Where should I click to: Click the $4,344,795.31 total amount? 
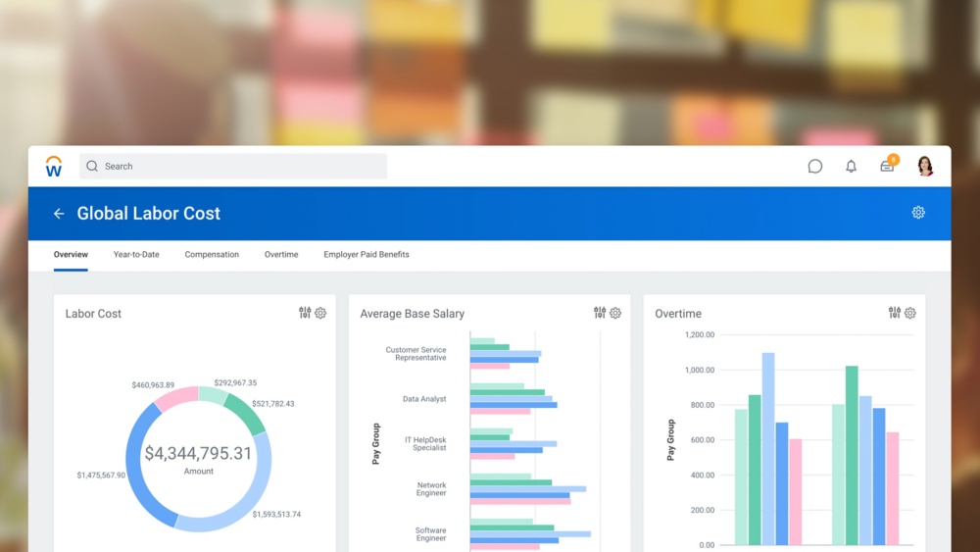pos(198,454)
